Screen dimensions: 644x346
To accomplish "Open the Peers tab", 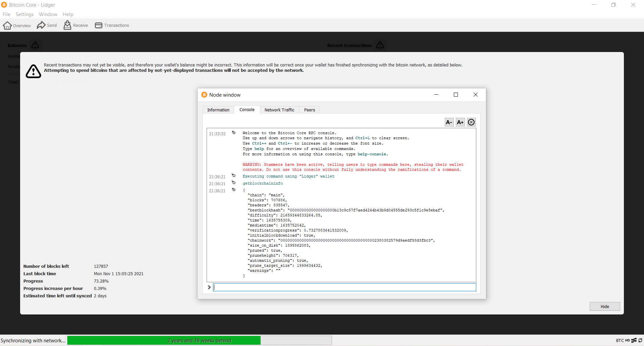I will click(x=309, y=110).
